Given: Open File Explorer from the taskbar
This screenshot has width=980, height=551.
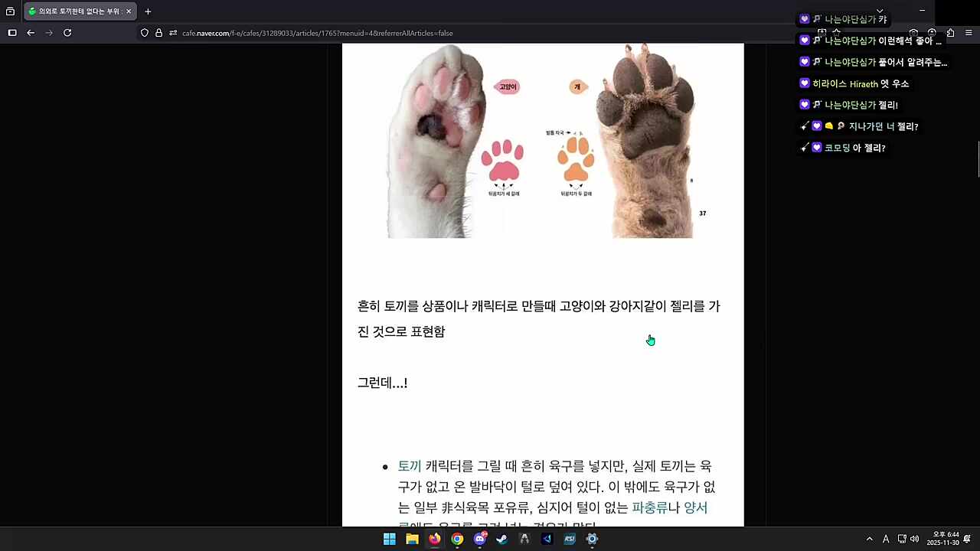Looking at the screenshot, I should 412,540.
